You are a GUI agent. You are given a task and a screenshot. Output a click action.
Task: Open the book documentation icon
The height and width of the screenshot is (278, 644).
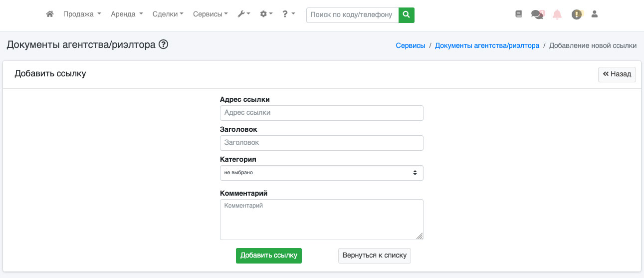518,14
